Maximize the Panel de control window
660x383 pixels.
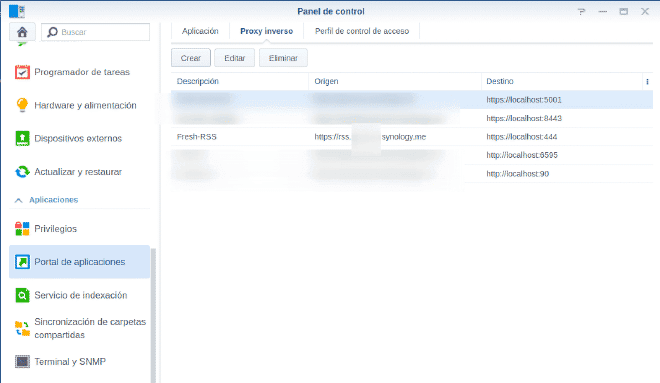click(x=623, y=12)
